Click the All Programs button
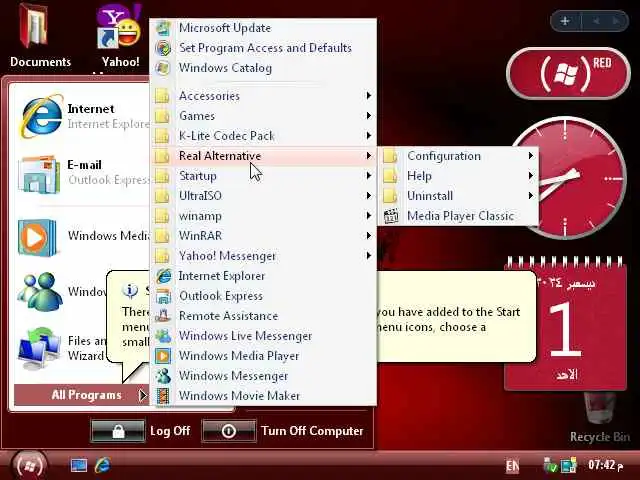 click(82, 395)
